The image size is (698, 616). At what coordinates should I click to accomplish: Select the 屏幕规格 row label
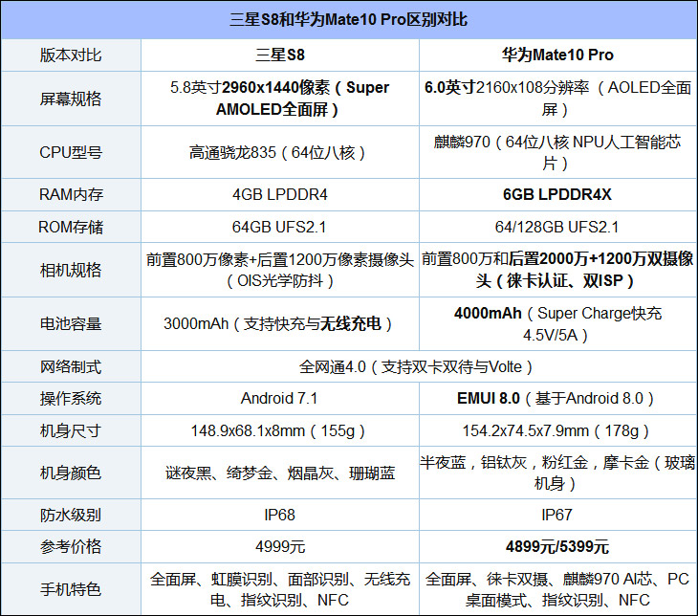71,99
